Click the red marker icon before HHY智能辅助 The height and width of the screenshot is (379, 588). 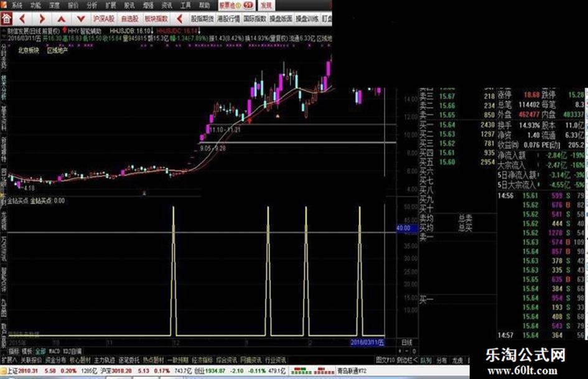point(65,30)
